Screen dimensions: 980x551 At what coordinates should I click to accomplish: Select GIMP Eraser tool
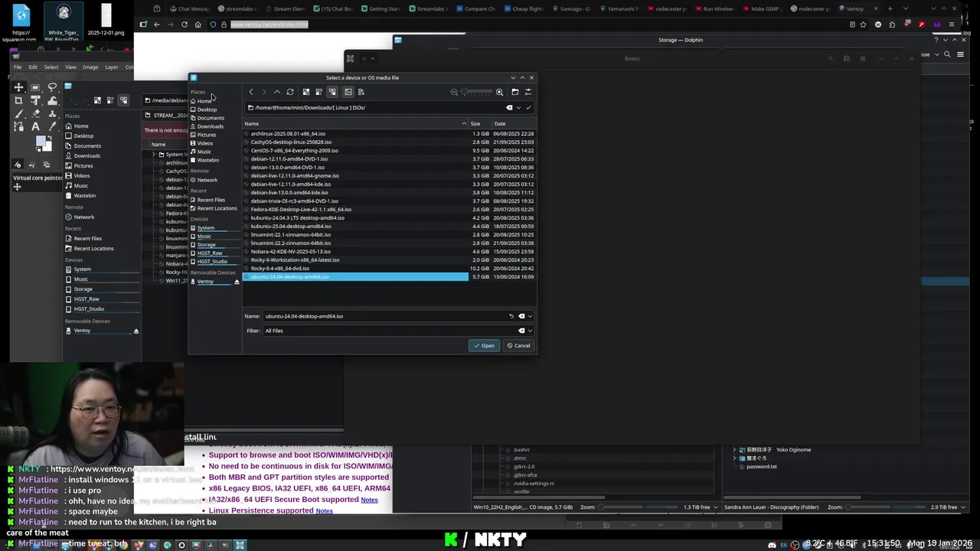[35, 113]
